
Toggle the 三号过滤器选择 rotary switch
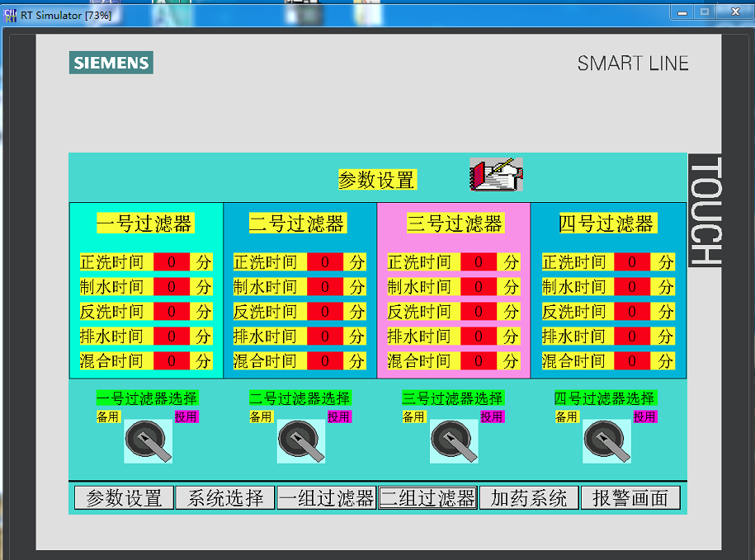(x=454, y=441)
